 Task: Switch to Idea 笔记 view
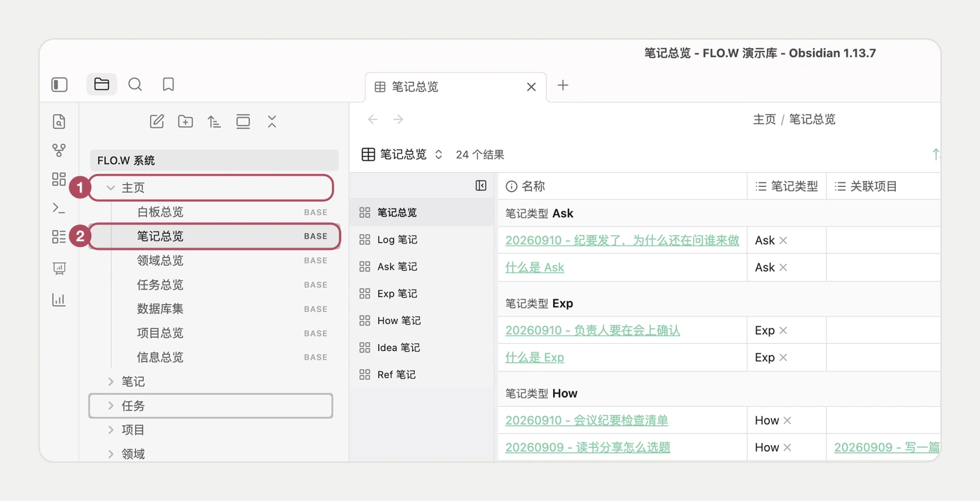coord(421,347)
